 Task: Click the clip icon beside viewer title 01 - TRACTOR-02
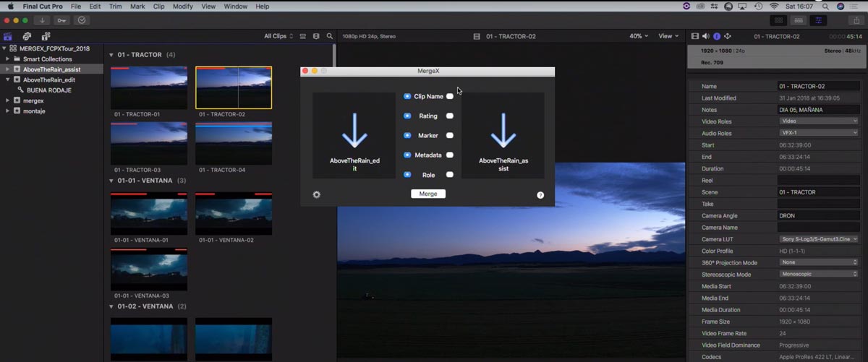coord(476,36)
